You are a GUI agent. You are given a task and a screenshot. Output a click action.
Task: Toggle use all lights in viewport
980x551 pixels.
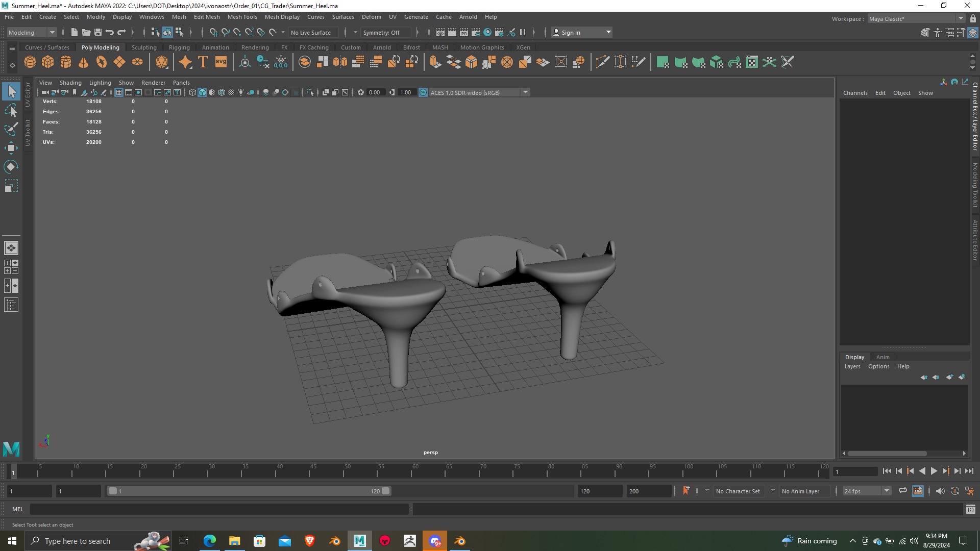point(241,92)
